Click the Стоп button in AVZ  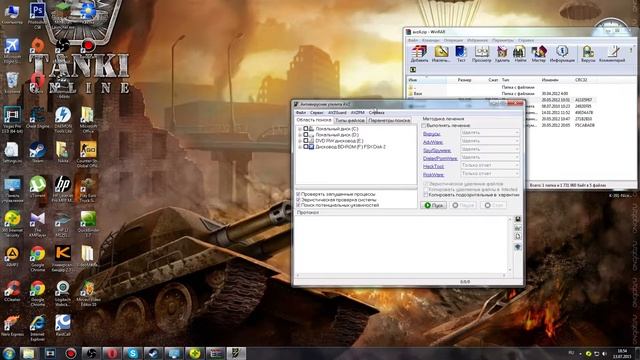point(493,205)
